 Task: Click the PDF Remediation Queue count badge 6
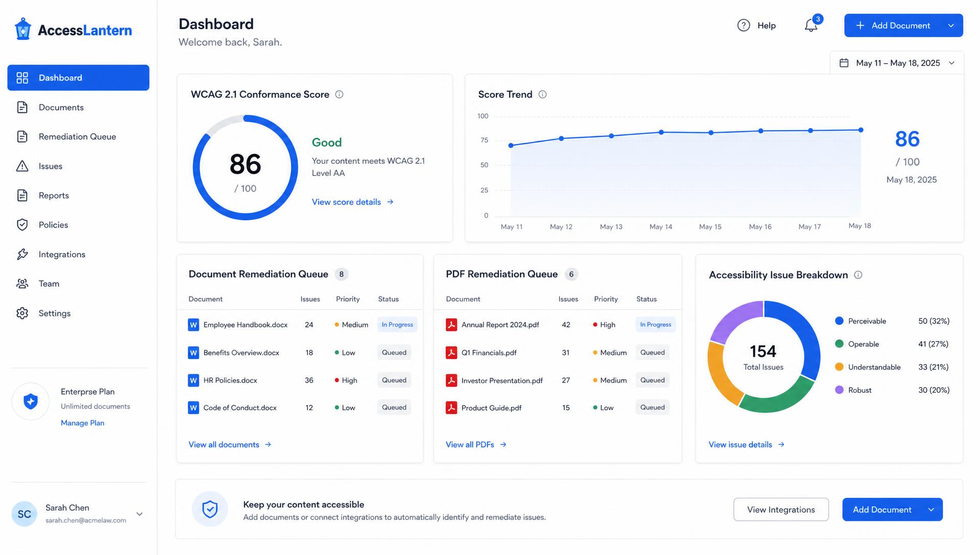571,274
